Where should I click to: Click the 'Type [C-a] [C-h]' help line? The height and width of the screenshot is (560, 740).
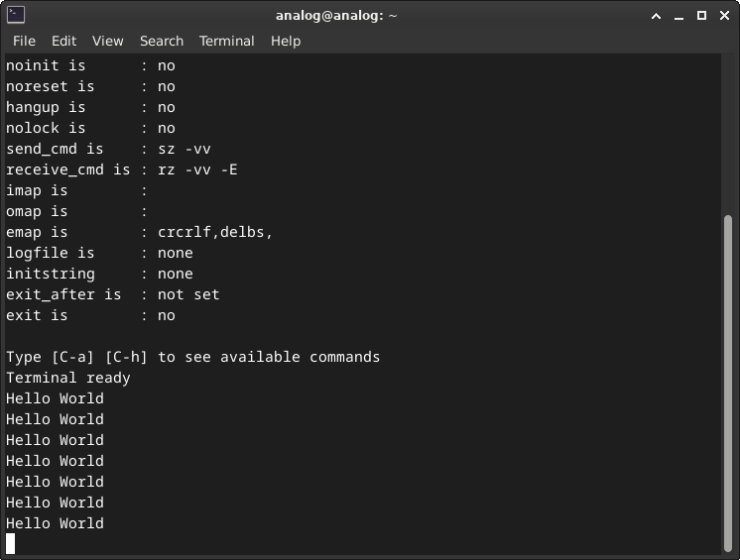[192, 357]
